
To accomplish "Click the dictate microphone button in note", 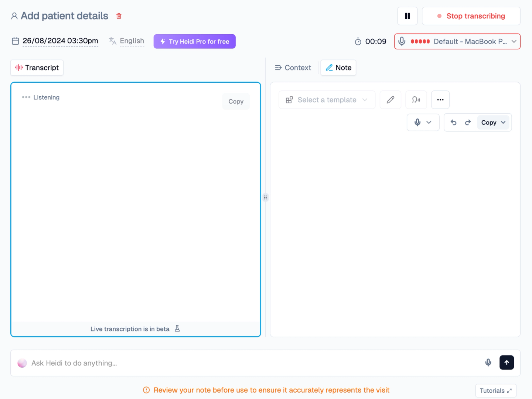I will coord(417,122).
